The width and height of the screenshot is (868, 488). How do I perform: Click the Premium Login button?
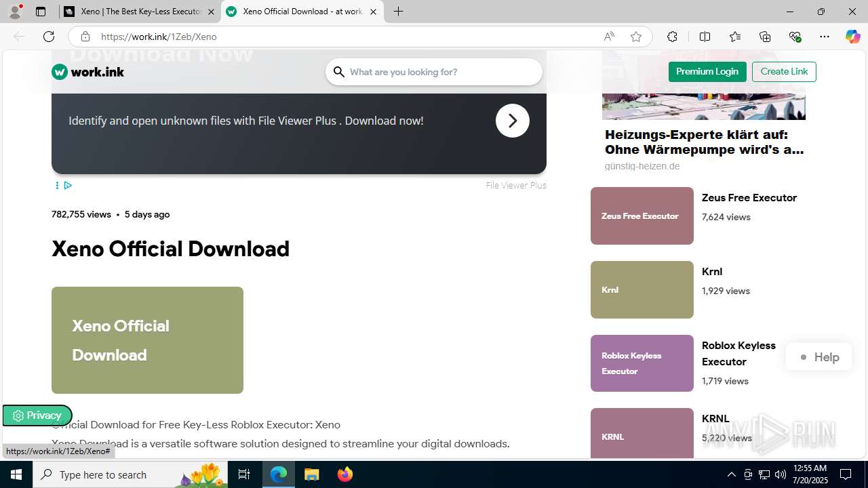coord(707,72)
